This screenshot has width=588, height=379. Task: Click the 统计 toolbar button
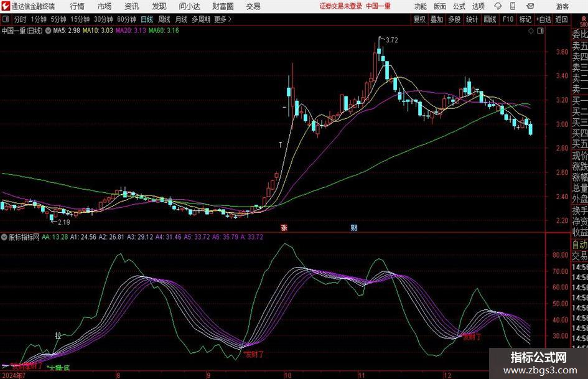point(472,19)
